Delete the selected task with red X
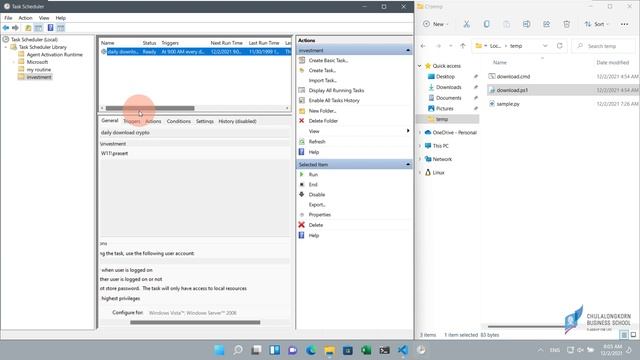Image resolution: width=640 pixels, height=360 pixels. coord(316,225)
